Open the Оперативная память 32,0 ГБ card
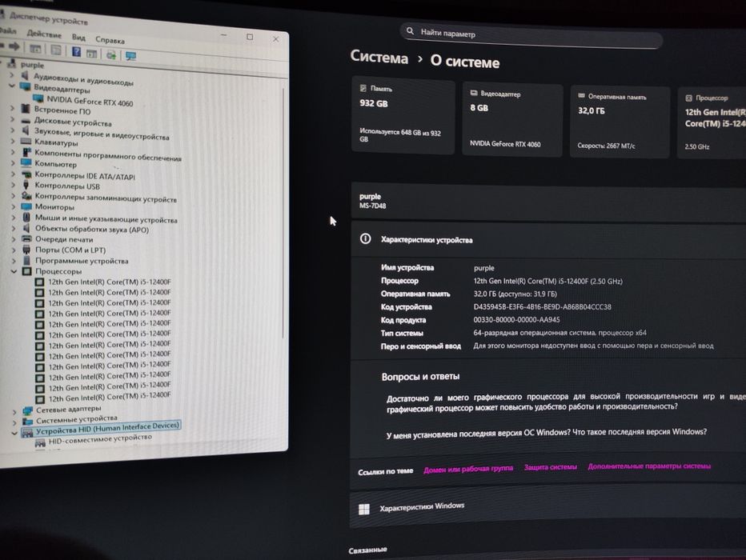746x560 pixels. (620, 122)
